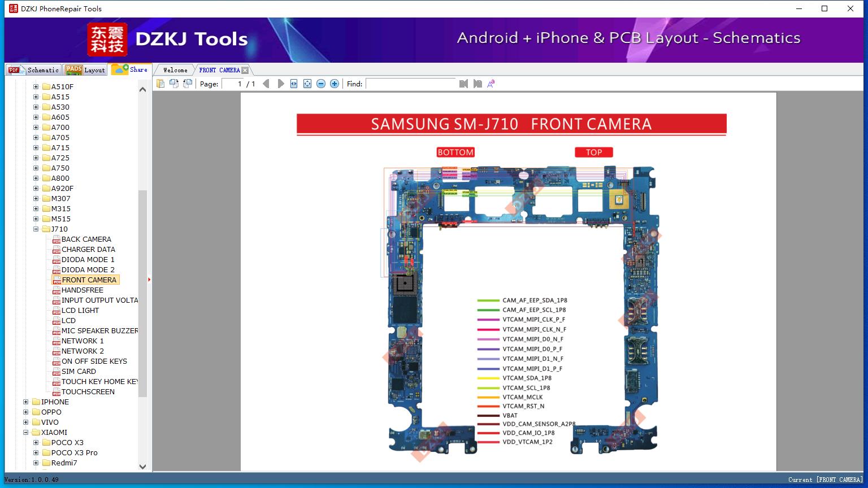Switch to the Share tab
Image resolution: width=868 pixels, height=488 pixels.
pos(130,69)
